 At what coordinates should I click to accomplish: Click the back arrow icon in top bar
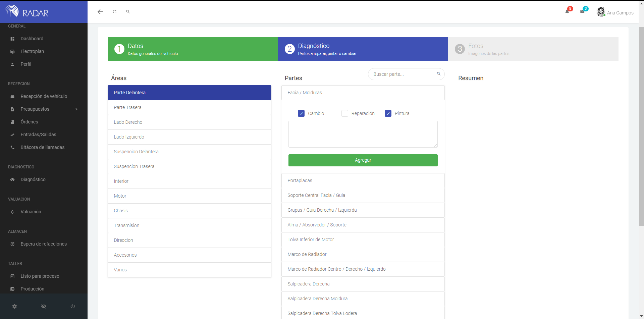tap(100, 12)
